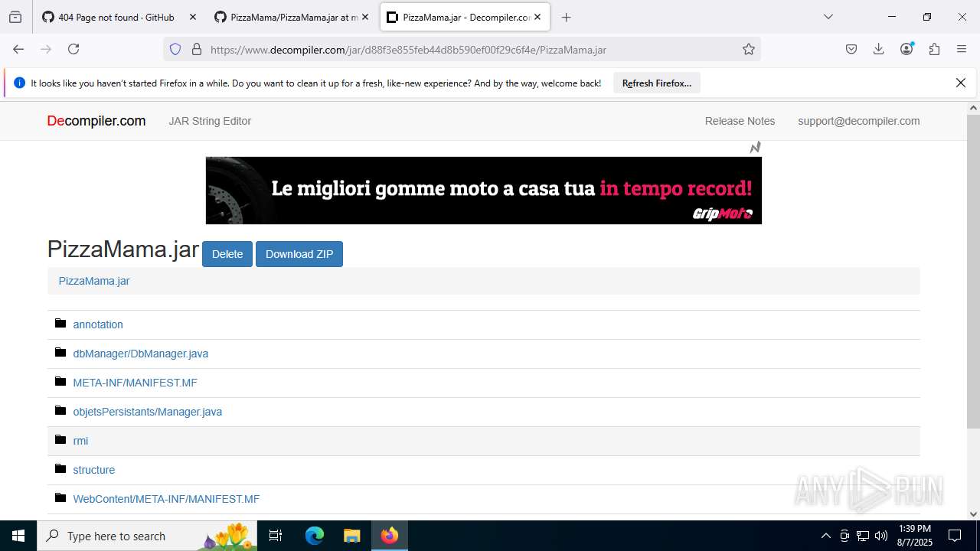The width and height of the screenshot is (980, 551).
Task: Click scrollbar down arrow
Action: point(973,514)
